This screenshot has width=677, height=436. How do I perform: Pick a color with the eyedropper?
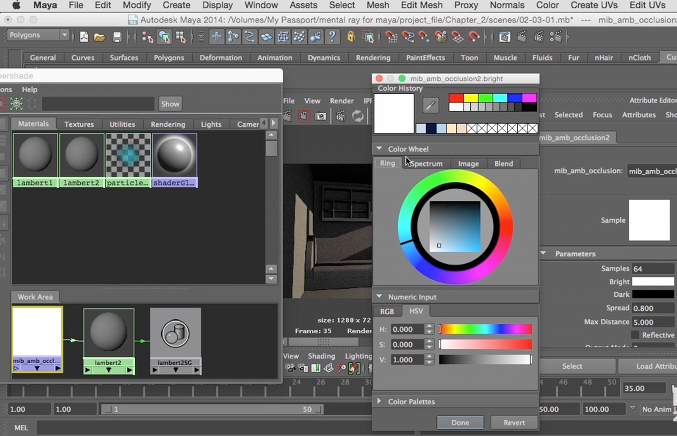pos(430,105)
